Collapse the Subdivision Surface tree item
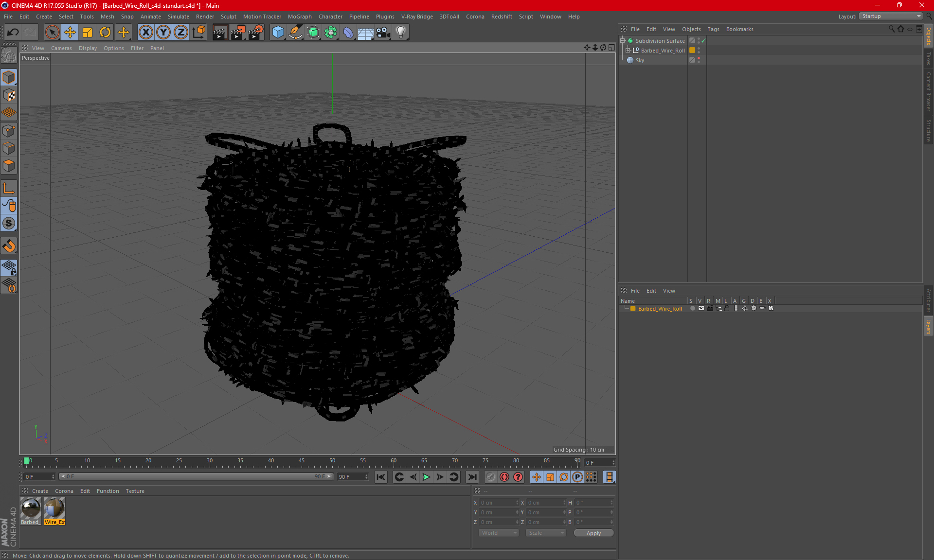 coord(622,41)
